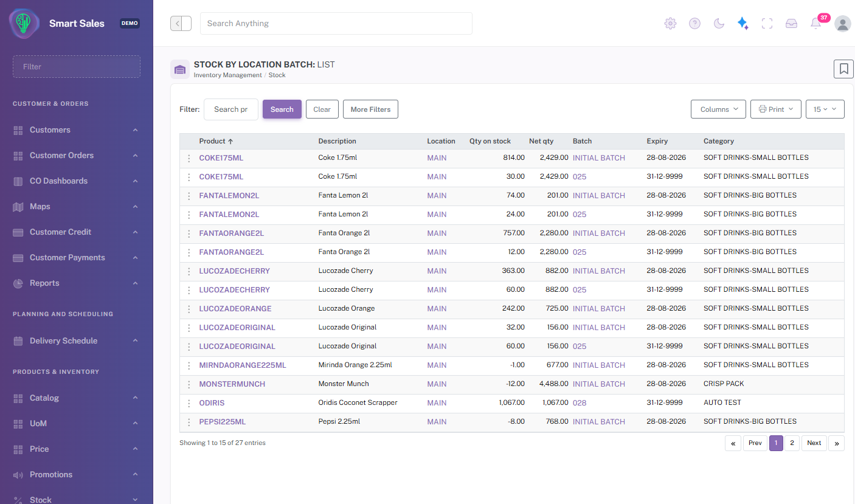This screenshot has width=855, height=504.
Task: Open MAIN location link for PEPSI225ML
Action: (437, 422)
